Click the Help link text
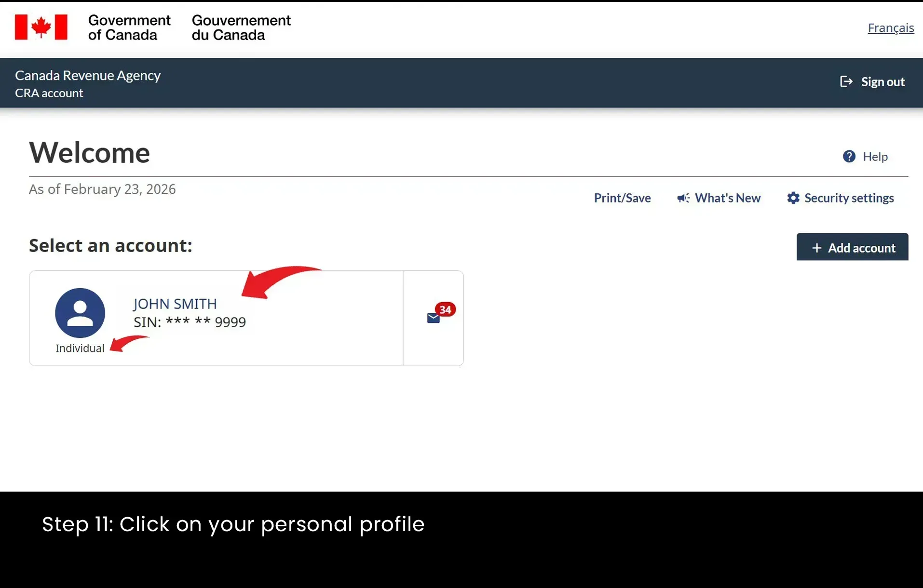The height and width of the screenshot is (588, 923). click(x=875, y=156)
